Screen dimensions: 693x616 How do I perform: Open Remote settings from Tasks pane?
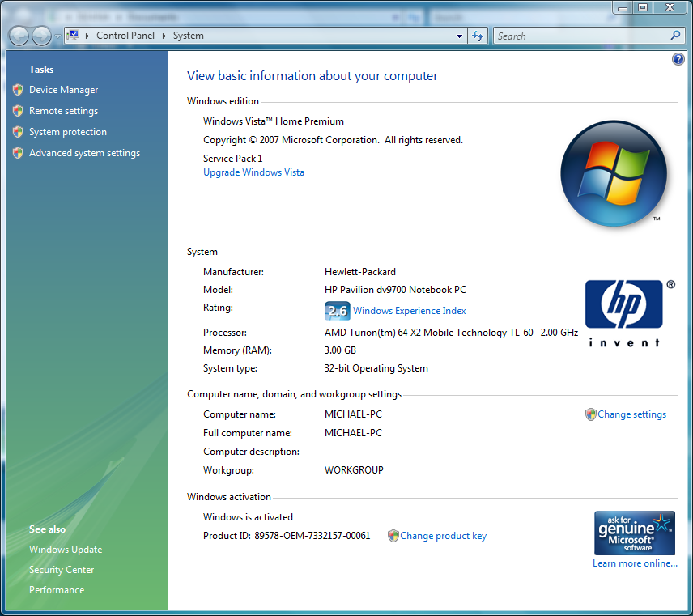tap(64, 111)
